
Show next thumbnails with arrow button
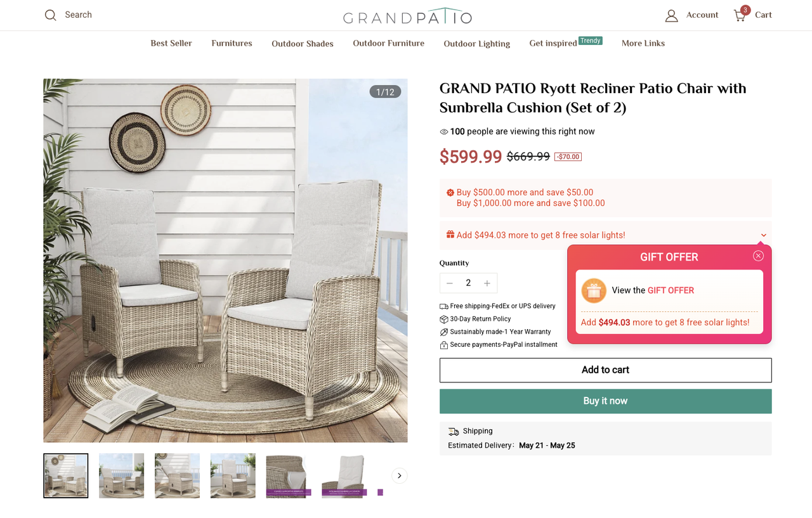(x=399, y=476)
